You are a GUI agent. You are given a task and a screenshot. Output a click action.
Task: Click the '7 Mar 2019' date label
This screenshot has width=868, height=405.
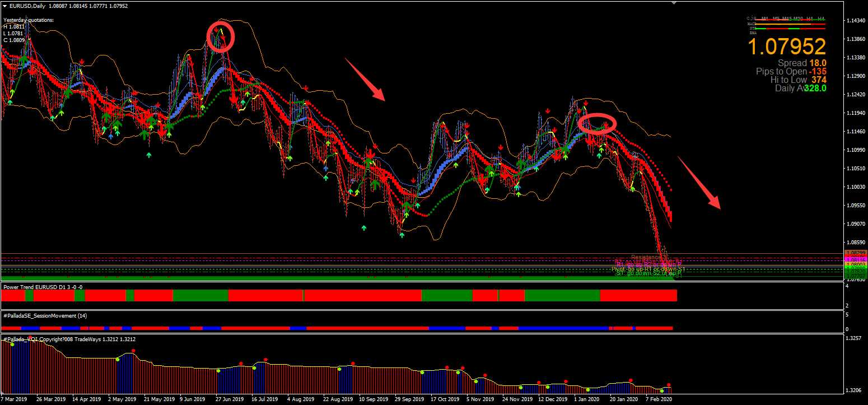(14, 399)
